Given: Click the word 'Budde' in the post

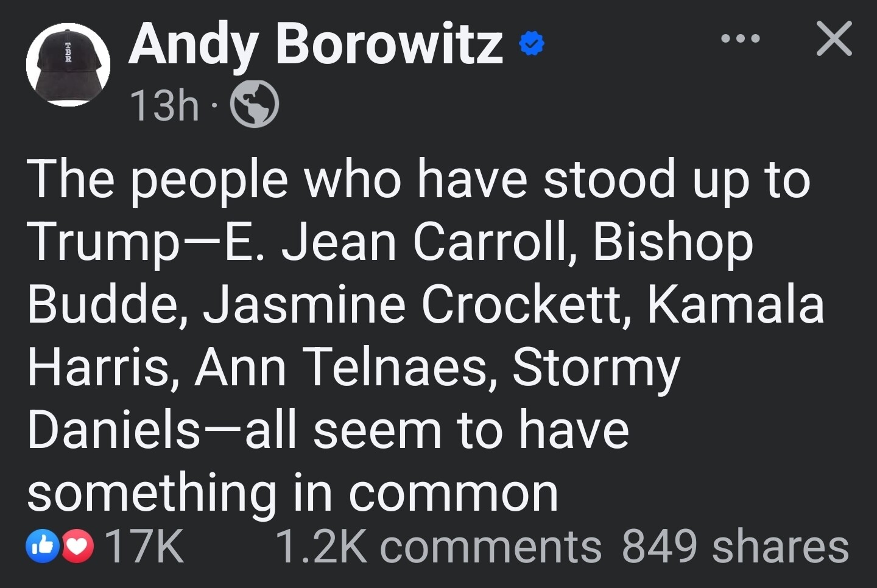Looking at the screenshot, I should point(100,304).
